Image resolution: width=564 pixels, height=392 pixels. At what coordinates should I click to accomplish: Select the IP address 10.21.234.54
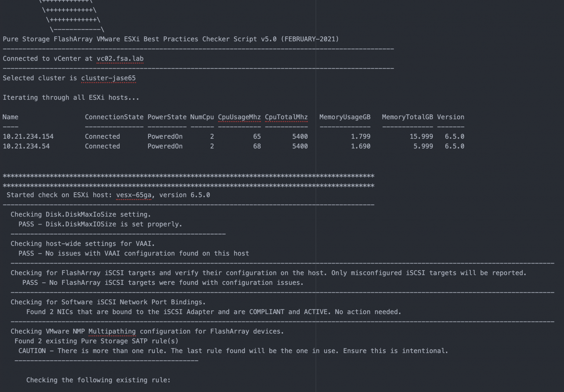click(26, 146)
